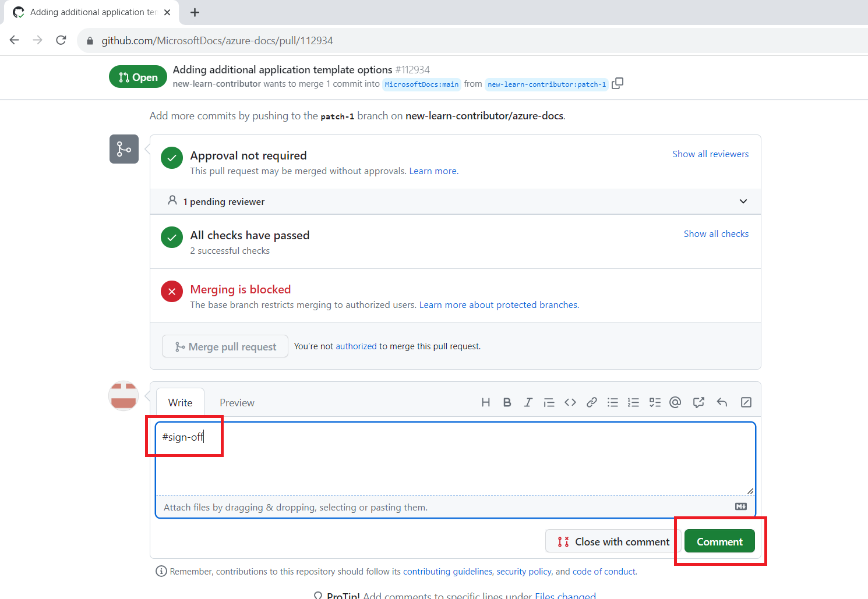Screen dimensions: 868x599
Task: Mention a user with the @ icon
Action: point(675,402)
